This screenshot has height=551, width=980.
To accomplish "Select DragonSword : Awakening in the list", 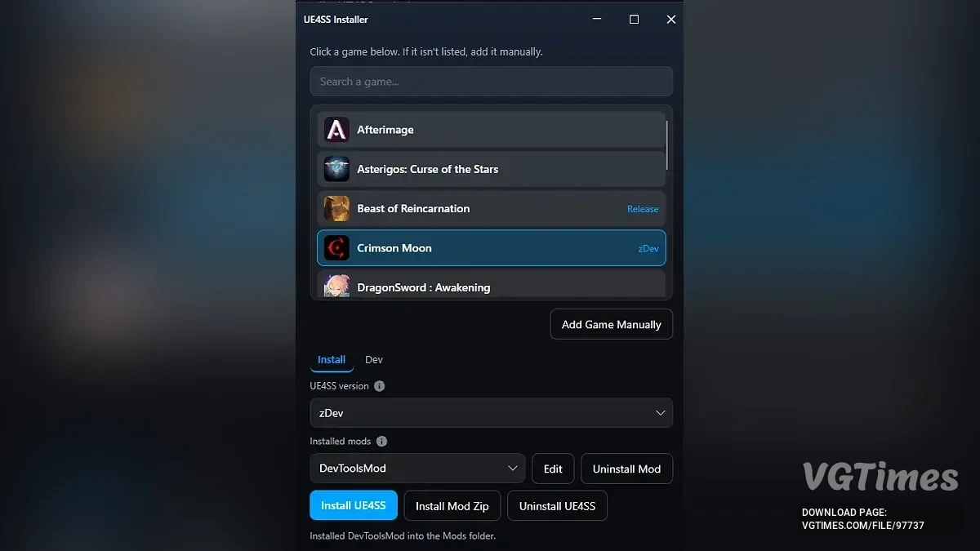I will (x=491, y=284).
